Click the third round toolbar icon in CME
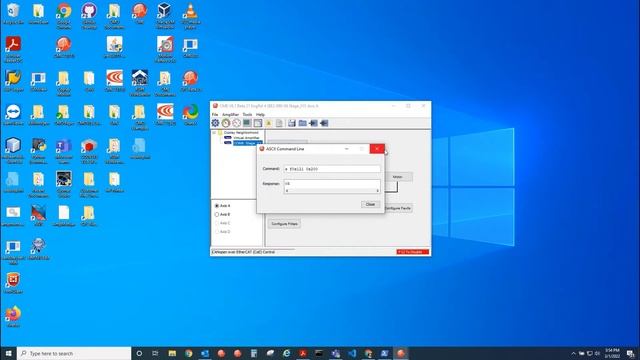This screenshot has height=360, width=640. [236, 123]
